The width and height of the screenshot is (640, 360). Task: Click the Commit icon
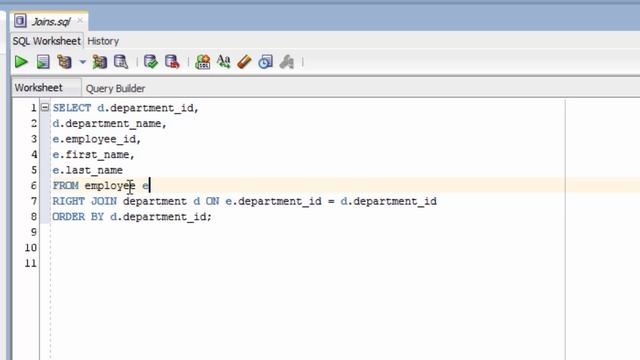point(151,62)
